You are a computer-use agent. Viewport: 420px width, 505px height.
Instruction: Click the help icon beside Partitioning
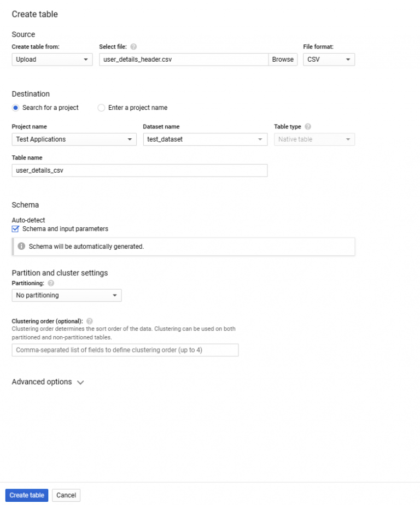click(x=51, y=283)
